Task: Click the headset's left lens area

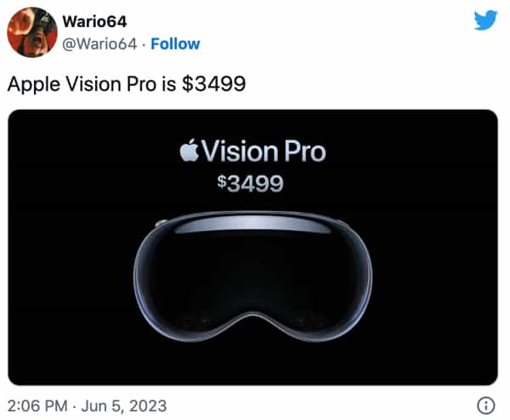Action: [192, 280]
